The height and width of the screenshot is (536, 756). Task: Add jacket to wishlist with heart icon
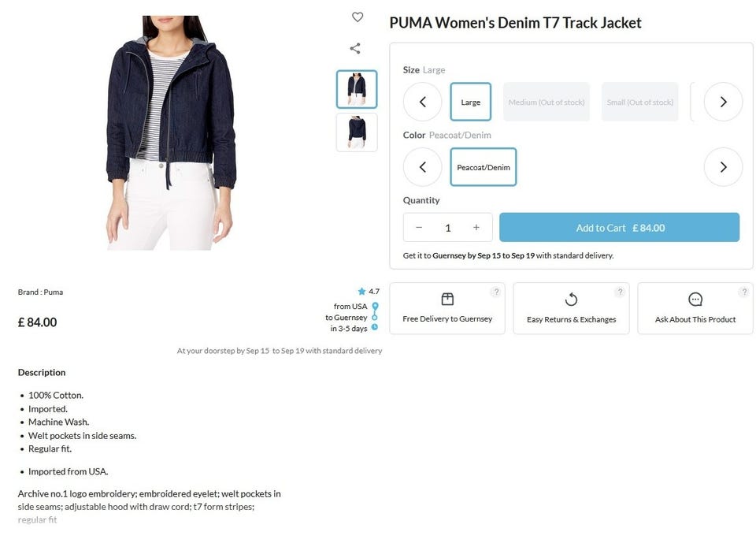pyautogui.click(x=358, y=17)
